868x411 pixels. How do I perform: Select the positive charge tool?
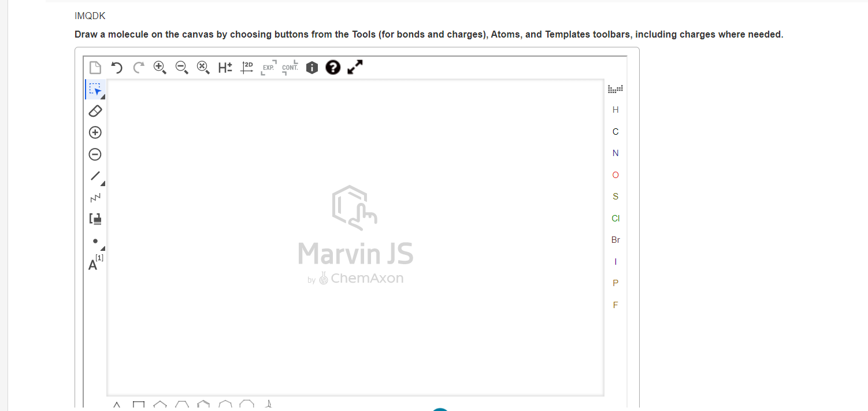point(95,132)
